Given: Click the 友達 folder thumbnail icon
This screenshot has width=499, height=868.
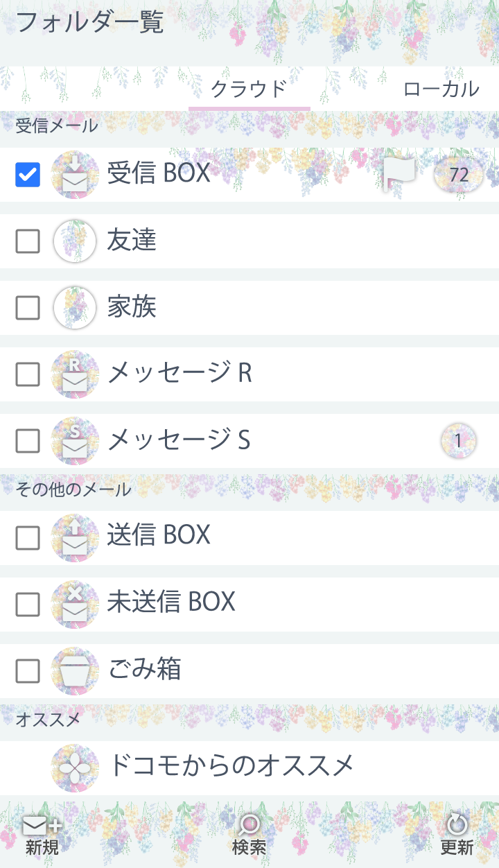Looking at the screenshot, I should pos(75,241).
